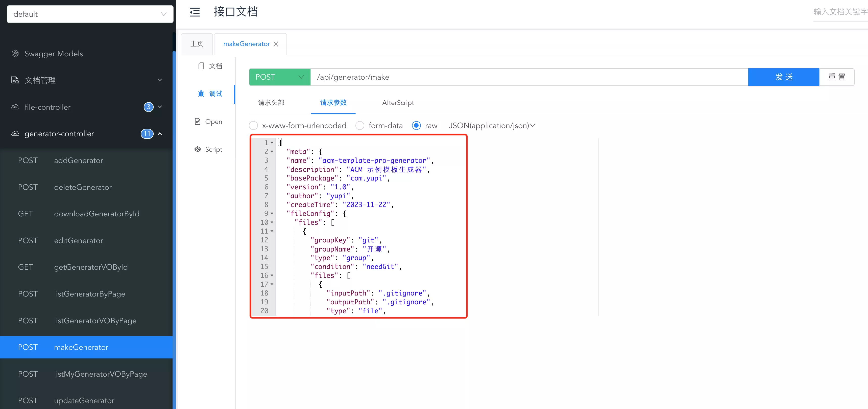
Task: Open POST listGeneratorVOByPage endpoint
Action: pyautogui.click(x=86, y=320)
